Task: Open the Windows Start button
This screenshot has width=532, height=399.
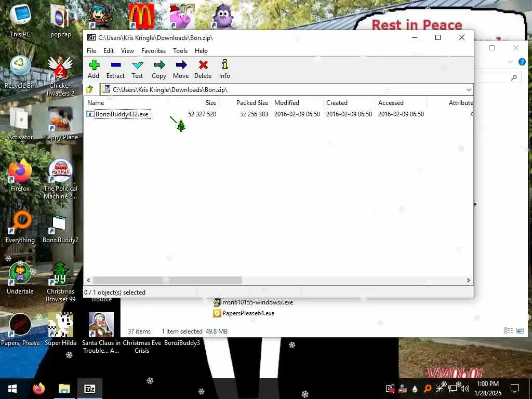Action: point(12,389)
